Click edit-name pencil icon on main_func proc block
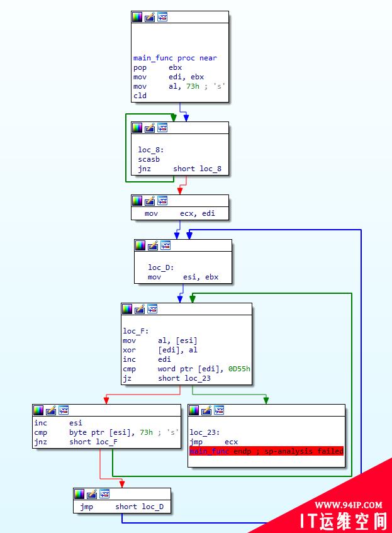This screenshot has height=533, width=392. [x=150, y=17]
